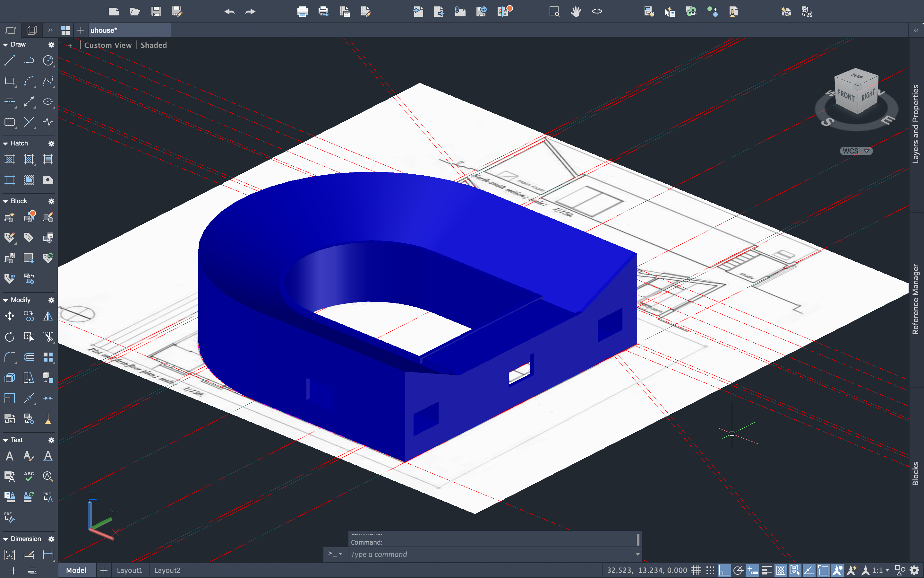Collapse the Dimension panel section
This screenshot has height=578, width=924.
(5, 539)
